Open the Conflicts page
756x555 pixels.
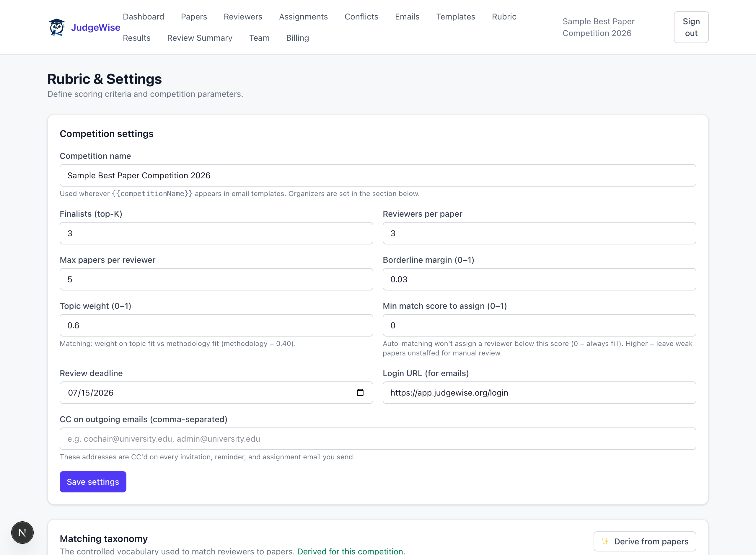(x=361, y=17)
